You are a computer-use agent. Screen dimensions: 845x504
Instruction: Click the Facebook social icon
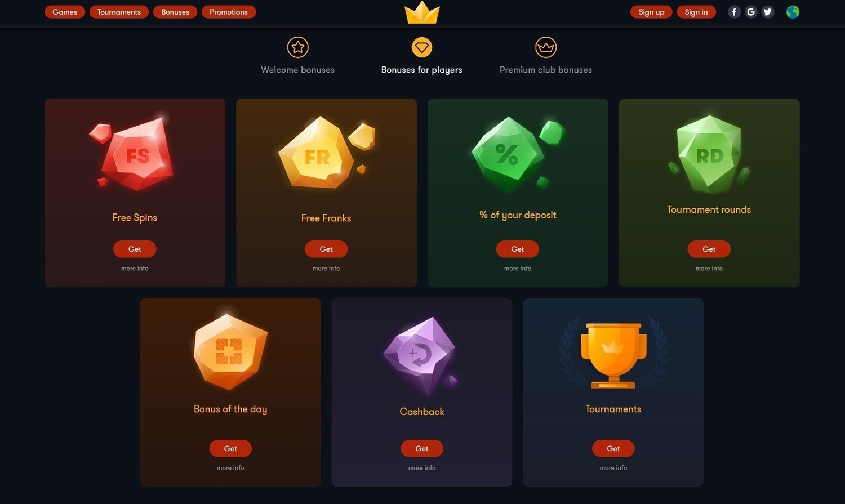[x=734, y=12]
